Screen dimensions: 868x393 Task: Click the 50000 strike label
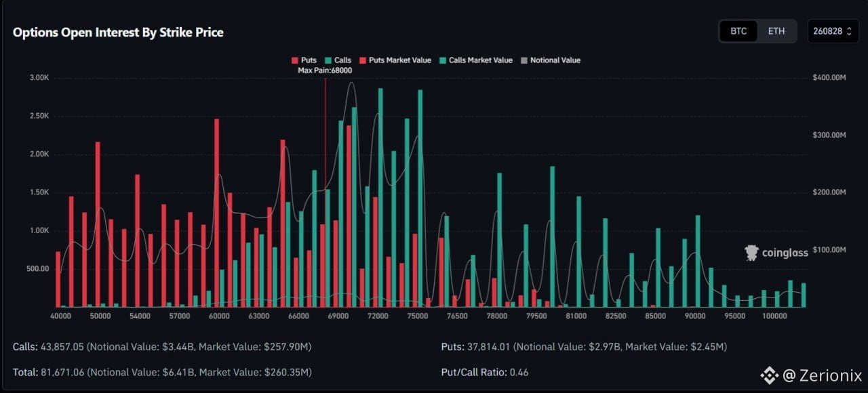point(100,316)
